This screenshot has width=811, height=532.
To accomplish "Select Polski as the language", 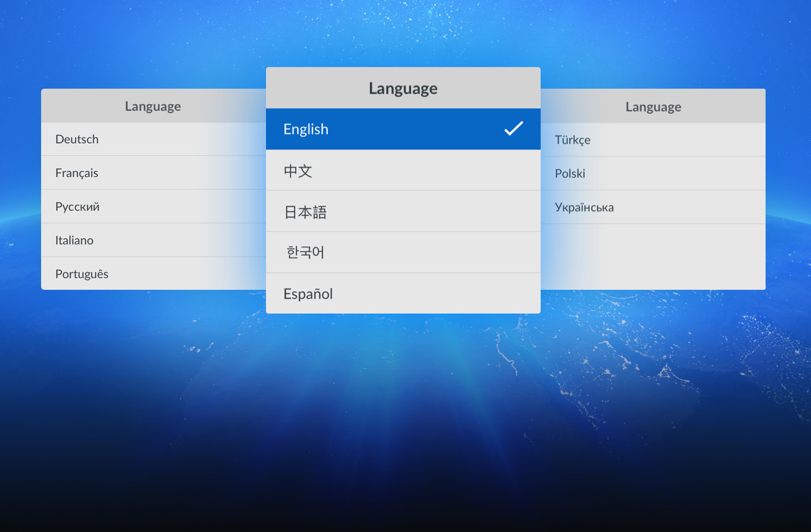I will (570, 174).
